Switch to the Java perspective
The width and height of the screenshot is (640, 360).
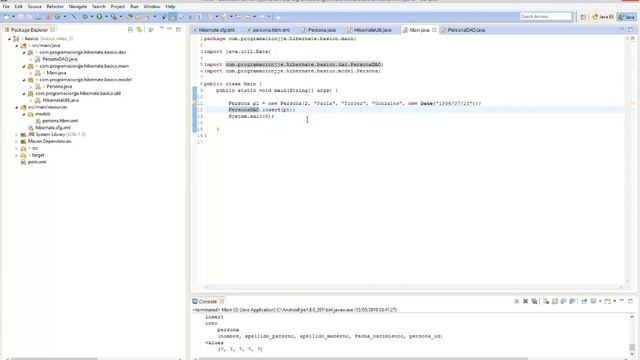pos(627,17)
